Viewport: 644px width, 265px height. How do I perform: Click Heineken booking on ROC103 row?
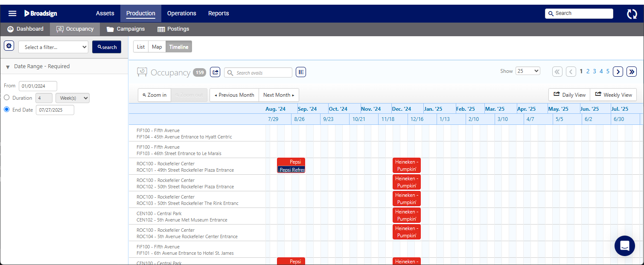pos(407,199)
